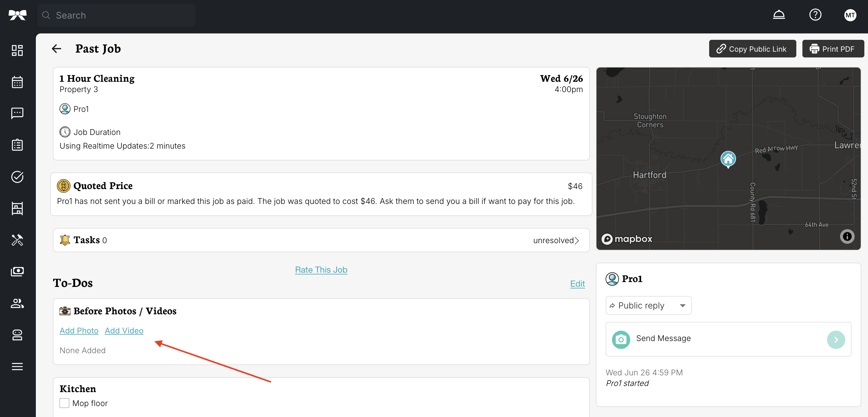Screen dimensions: 868x417
Task: Open the messages chat icon in sidebar
Action: click(17, 113)
